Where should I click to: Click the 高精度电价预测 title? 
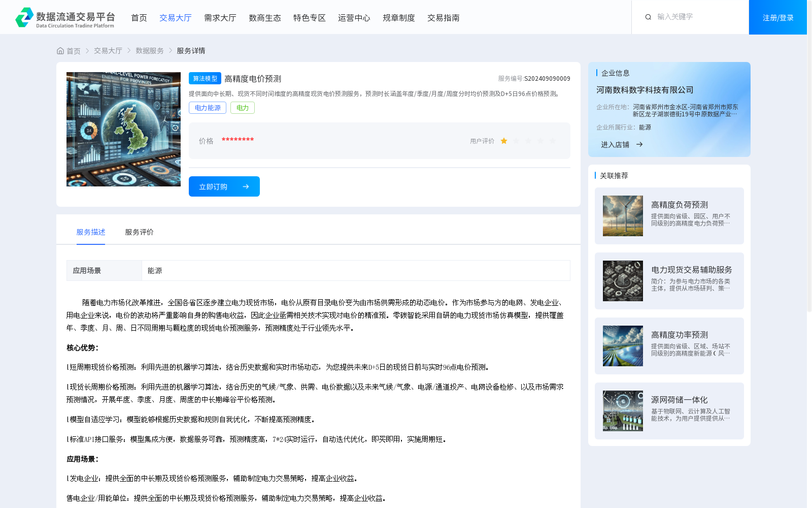click(253, 79)
